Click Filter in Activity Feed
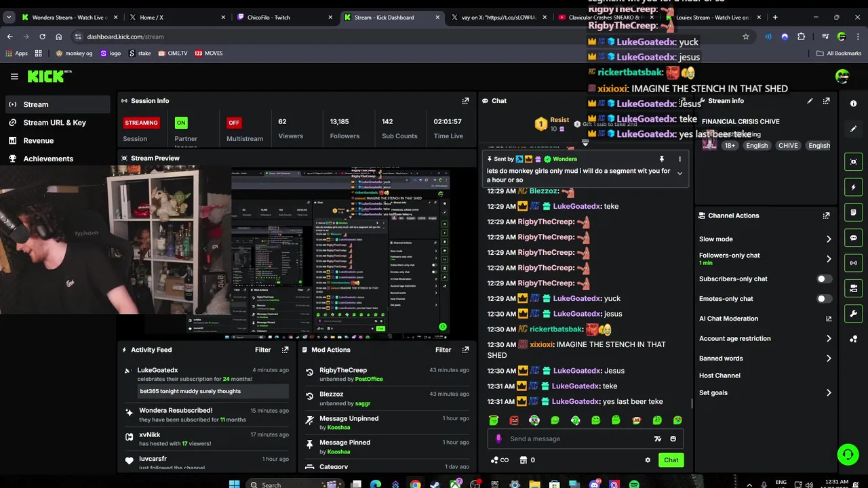Screen dimensions: 868x488 tap(263, 350)
